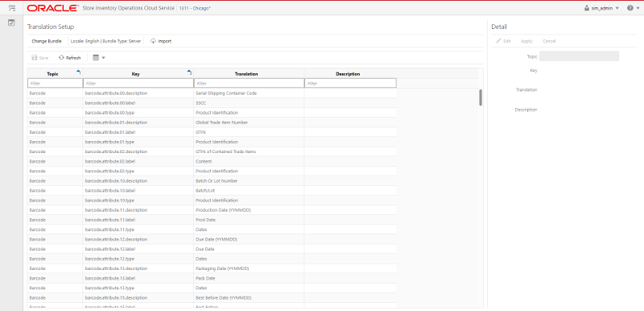Click the 'SSCC' translation cell
Screen dimensions: 644x311
(x=249, y=102)
